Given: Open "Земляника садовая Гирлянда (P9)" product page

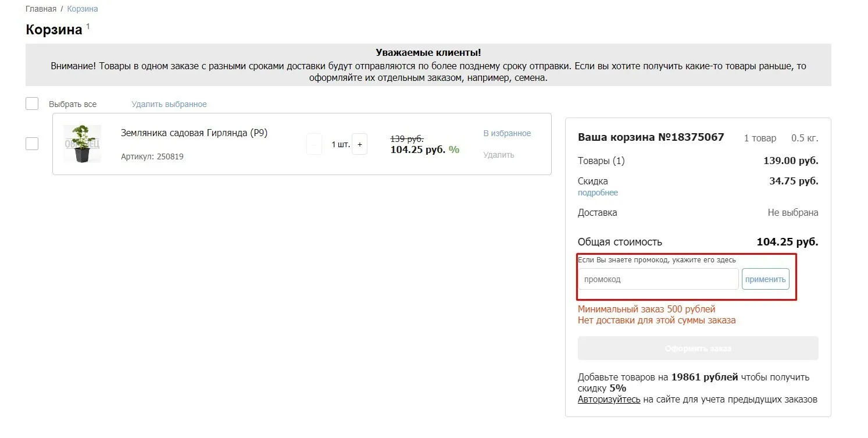Looking at the screenshot, I should coord(194,133).
